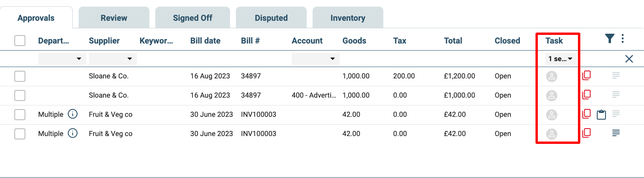Open the three-dot column options menu
Screen dimensions: 644x178
[x=622, y=38]
